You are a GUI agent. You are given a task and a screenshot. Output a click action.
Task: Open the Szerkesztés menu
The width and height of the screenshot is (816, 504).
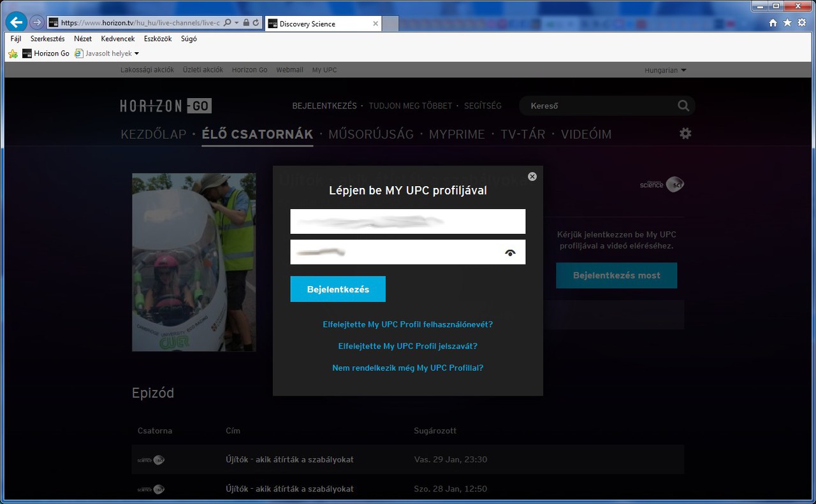click(48, 39)
